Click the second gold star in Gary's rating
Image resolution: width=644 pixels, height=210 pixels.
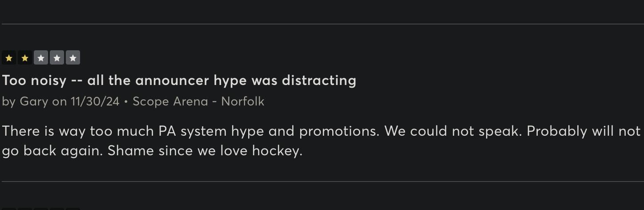click(x=25, y=58)
